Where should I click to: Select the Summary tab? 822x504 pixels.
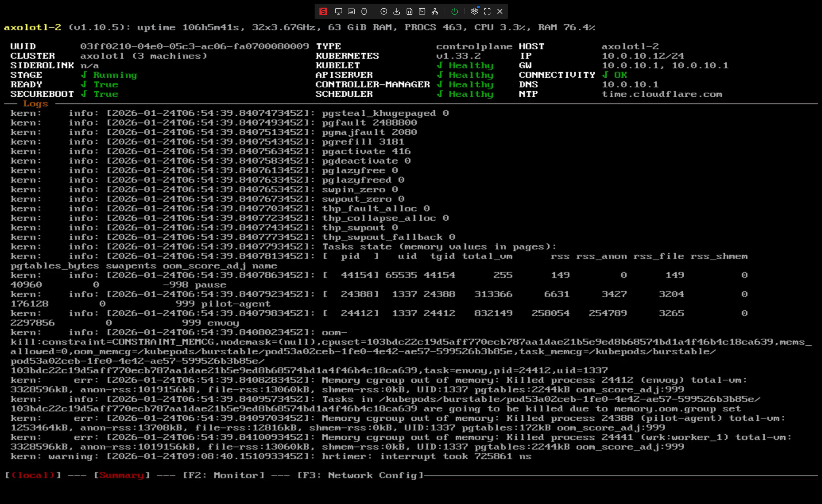pyautogui.click(x=121, y=475)
